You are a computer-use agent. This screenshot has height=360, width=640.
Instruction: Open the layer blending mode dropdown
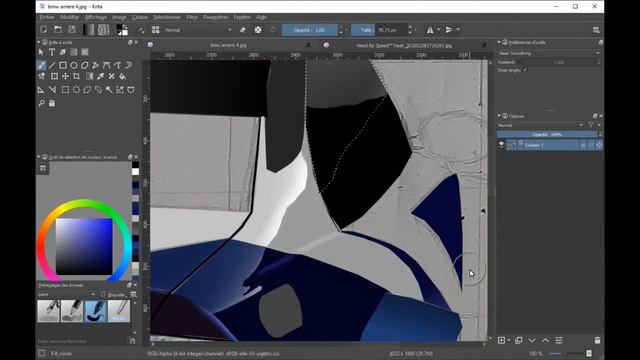pyautogui.click(x=540, y=125)
